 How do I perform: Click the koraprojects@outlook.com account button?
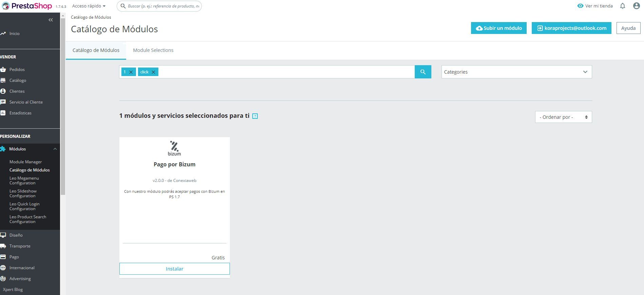pyautogui.click(x=571, y=28)
